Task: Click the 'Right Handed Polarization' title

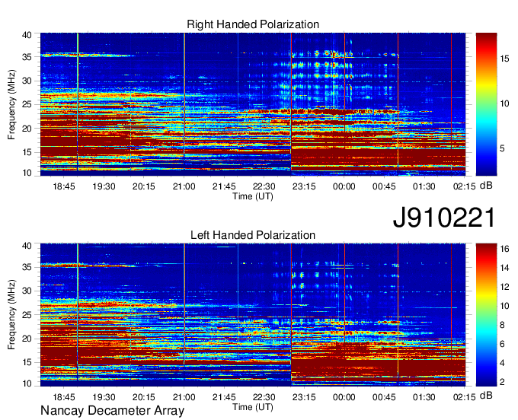Action: pyautogui.click(x=253, y=24)
